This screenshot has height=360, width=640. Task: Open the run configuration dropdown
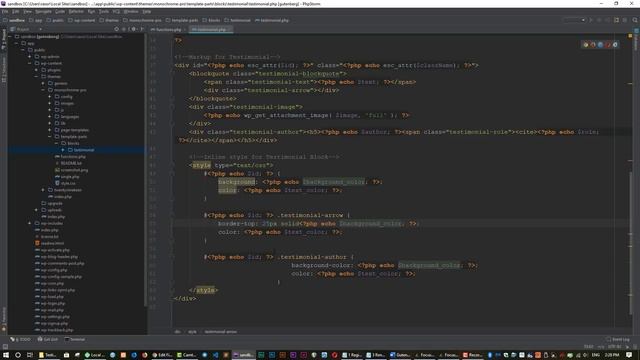tap(575, 20)
